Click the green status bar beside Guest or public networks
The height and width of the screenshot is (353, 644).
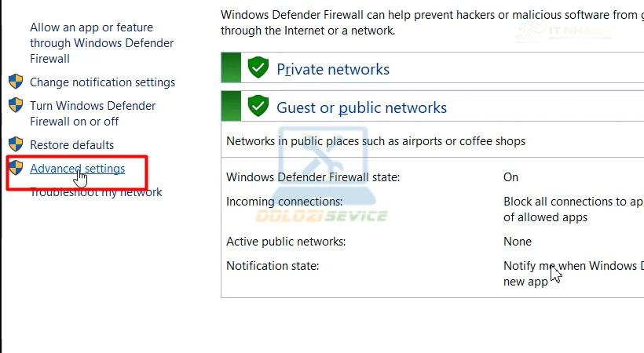point(231,106)
